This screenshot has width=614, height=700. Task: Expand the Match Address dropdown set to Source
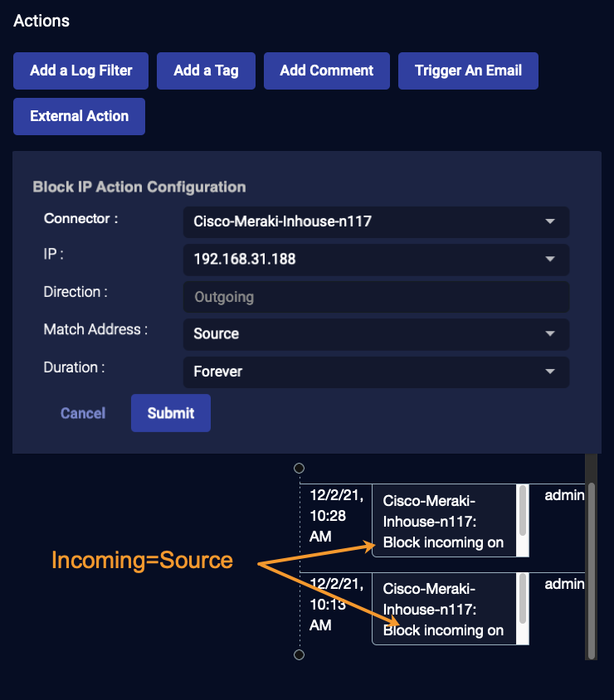376,334
